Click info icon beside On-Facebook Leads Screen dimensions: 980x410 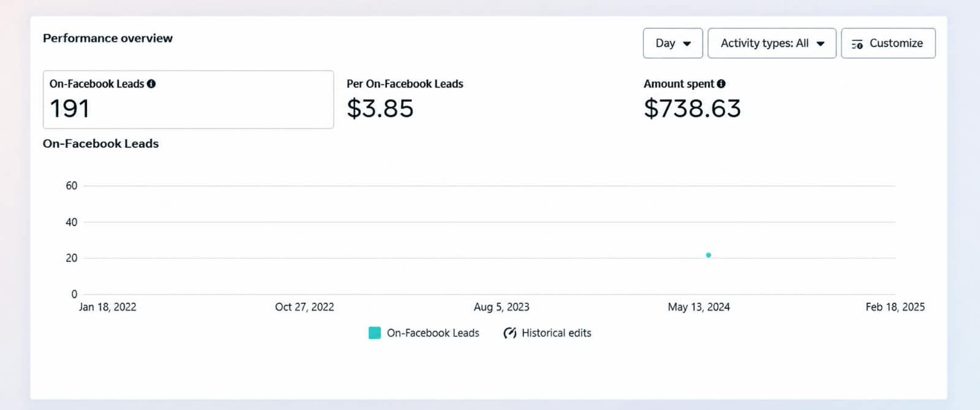click(x=151, y=84)
